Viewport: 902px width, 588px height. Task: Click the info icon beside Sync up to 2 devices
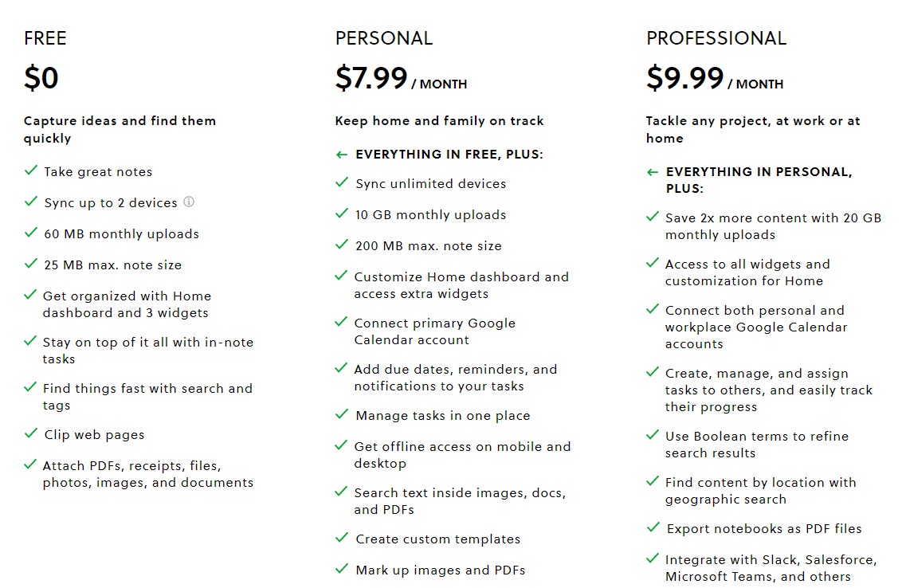189,202
